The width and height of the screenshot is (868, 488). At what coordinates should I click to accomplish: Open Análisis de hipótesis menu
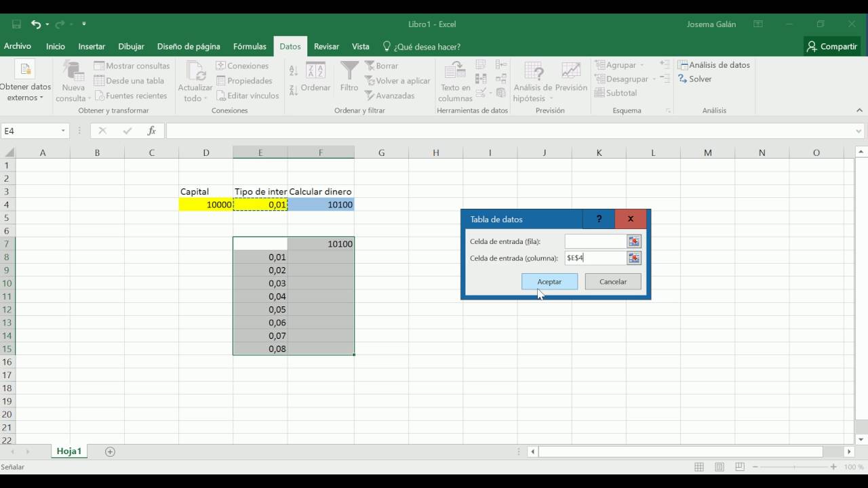pyautogui.click(x=533, y=82)
